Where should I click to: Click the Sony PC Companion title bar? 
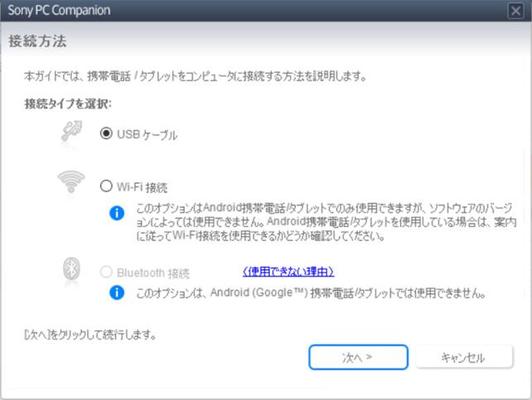tap(249, 11)
